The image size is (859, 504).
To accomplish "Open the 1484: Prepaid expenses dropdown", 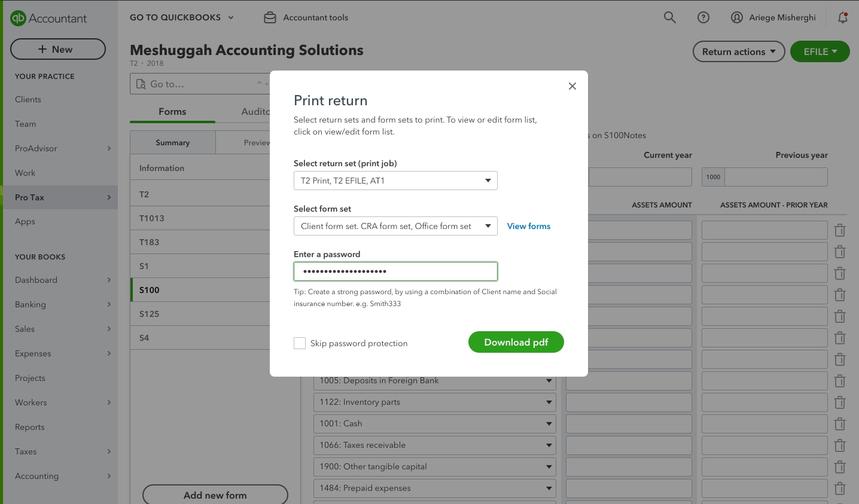I will click(435, 488).
